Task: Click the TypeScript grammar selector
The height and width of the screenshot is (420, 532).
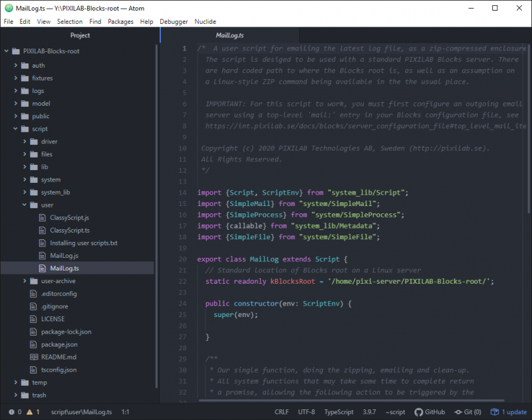Action: pyautogui.click(x=338, y=412)
